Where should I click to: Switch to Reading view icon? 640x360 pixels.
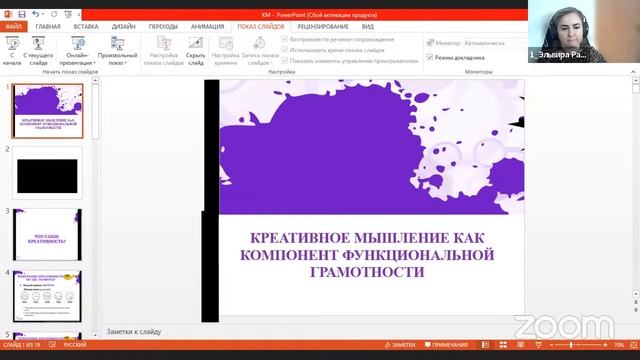click(521, 345)
